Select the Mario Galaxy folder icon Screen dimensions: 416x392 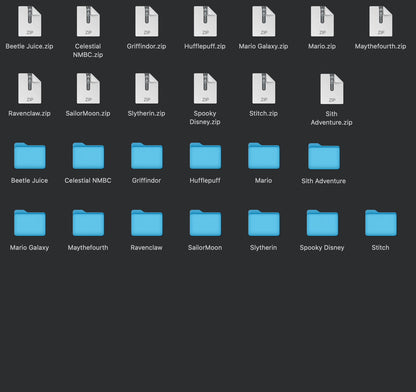(x=30, y=223)
